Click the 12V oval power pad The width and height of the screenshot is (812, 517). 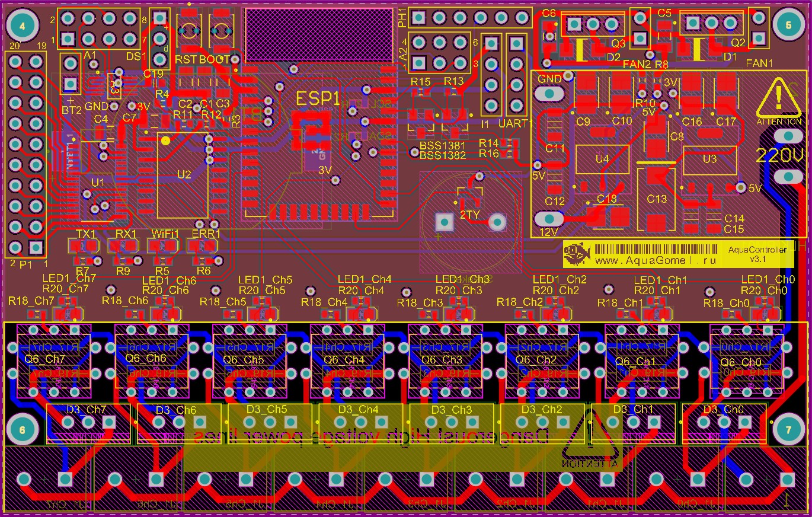(x=549, y=219)
